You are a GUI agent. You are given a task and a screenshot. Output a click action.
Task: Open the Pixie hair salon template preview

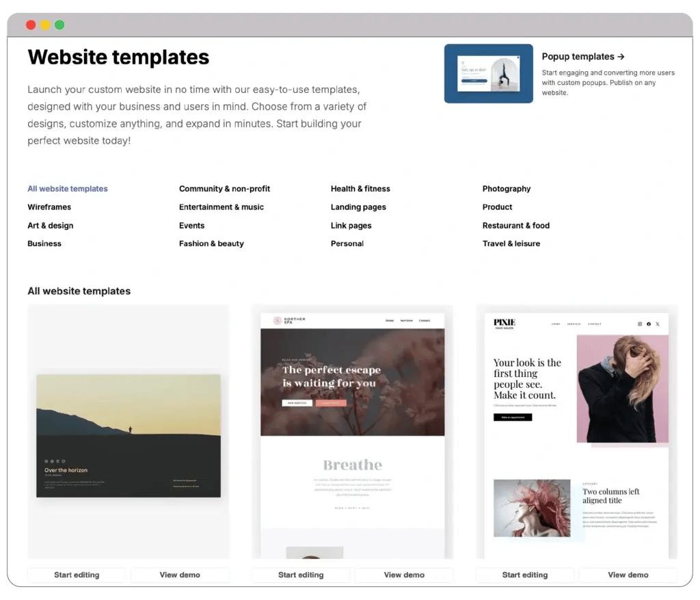click(577, 432)
